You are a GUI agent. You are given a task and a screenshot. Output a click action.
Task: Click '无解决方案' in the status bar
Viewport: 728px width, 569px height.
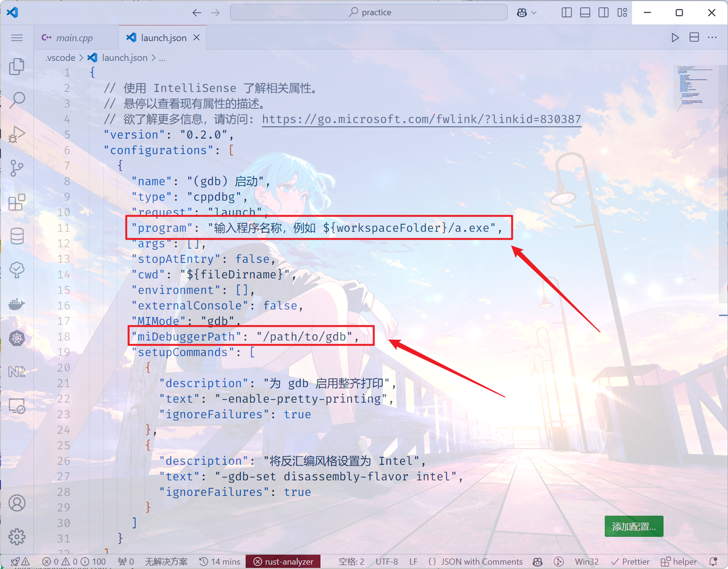click(166, 562)
